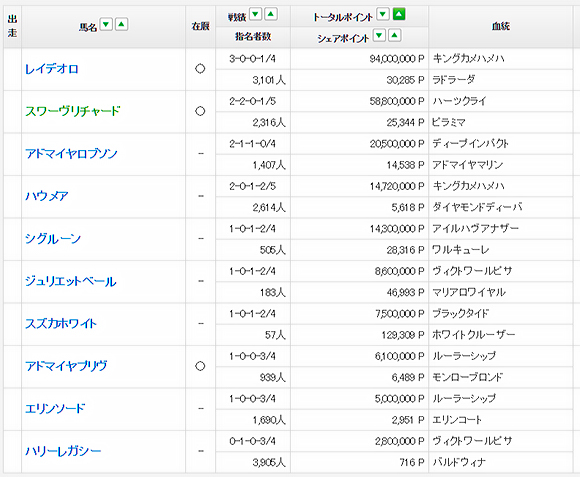
Task: Click dam name ダイヤモンドディーバ
Action: coord(477,207)
